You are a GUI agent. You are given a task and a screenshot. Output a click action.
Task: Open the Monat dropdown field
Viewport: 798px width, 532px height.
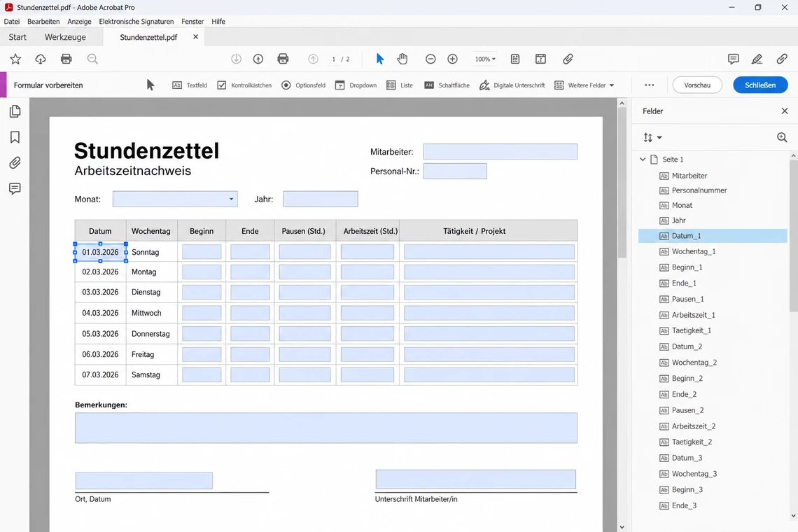175,199
